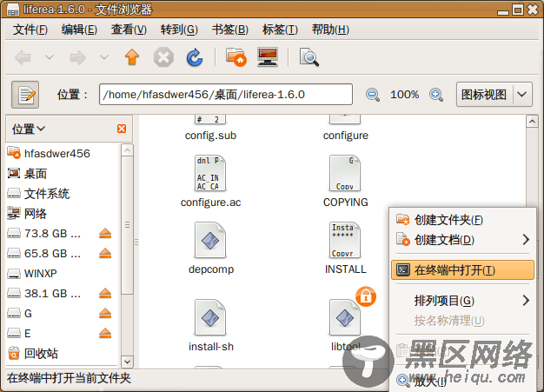Eject the 65.8 GB volume
This screenshot has width=544, height=392.
click(x=105, y=254)
